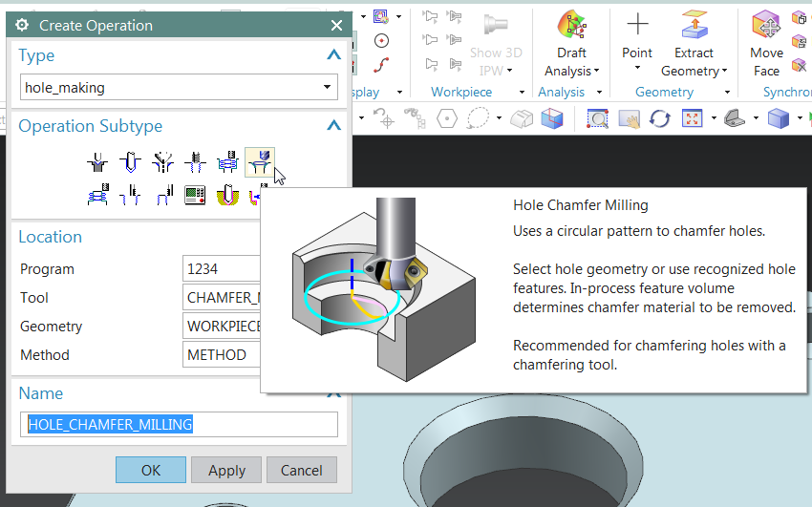
Task: Click the chamfer tool illustration in tooltip
Action: click(384, 289)
